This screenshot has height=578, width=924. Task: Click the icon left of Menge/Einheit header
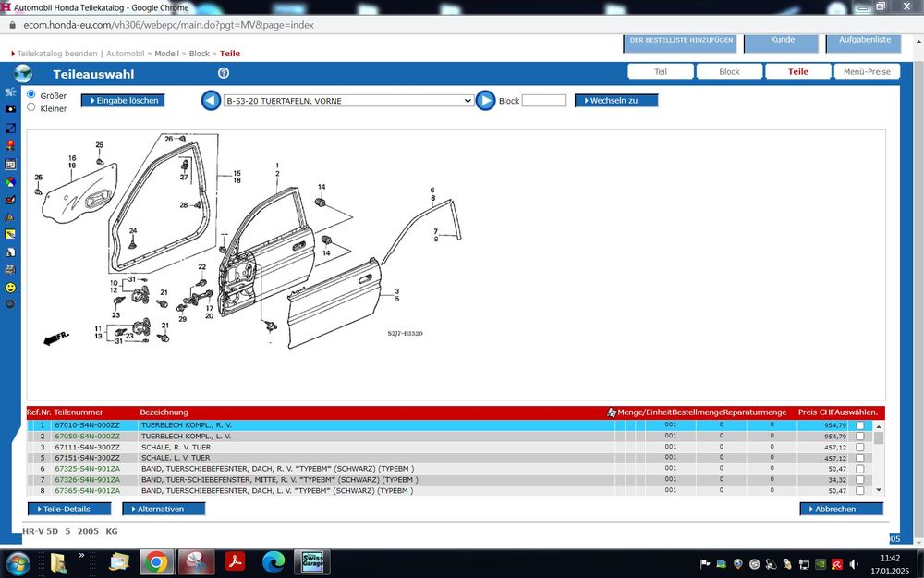pos(612,412)
